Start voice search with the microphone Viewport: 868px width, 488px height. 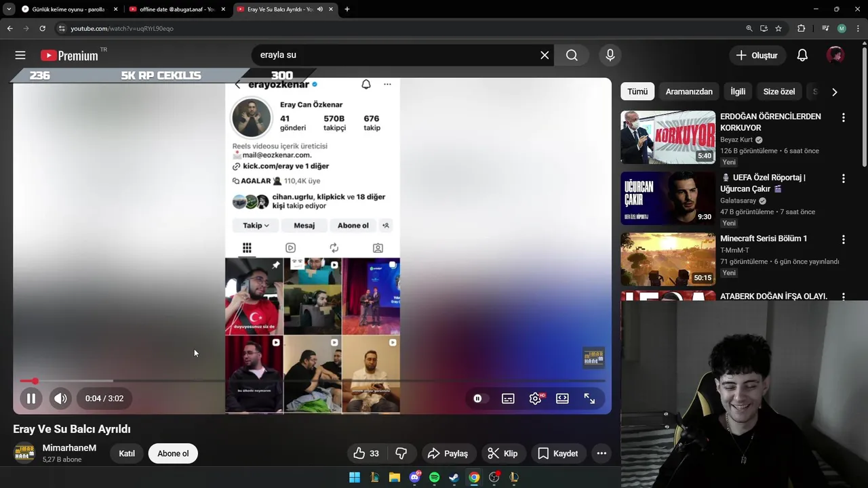(x=610, y=55)
